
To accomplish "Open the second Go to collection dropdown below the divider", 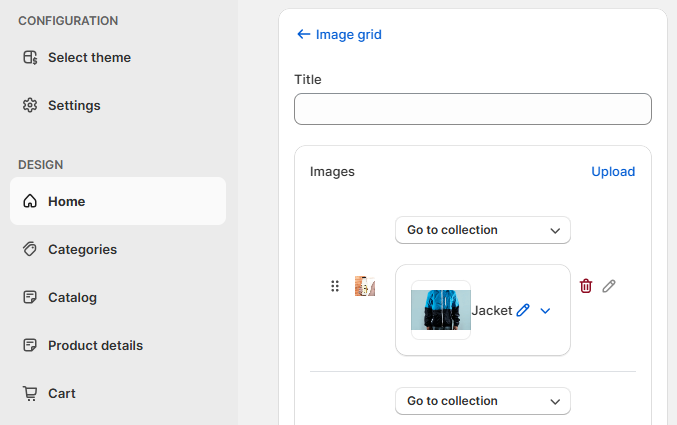I will (x=483, y=401).
